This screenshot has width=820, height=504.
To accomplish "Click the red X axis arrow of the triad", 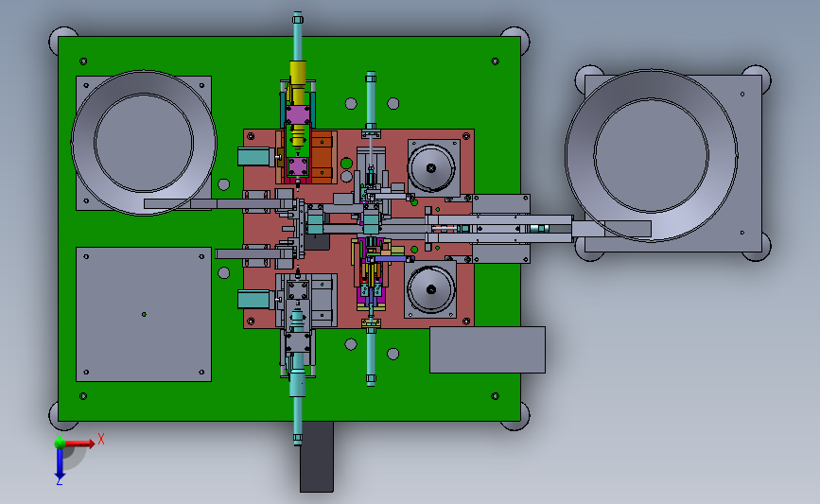I will point(81,443).
